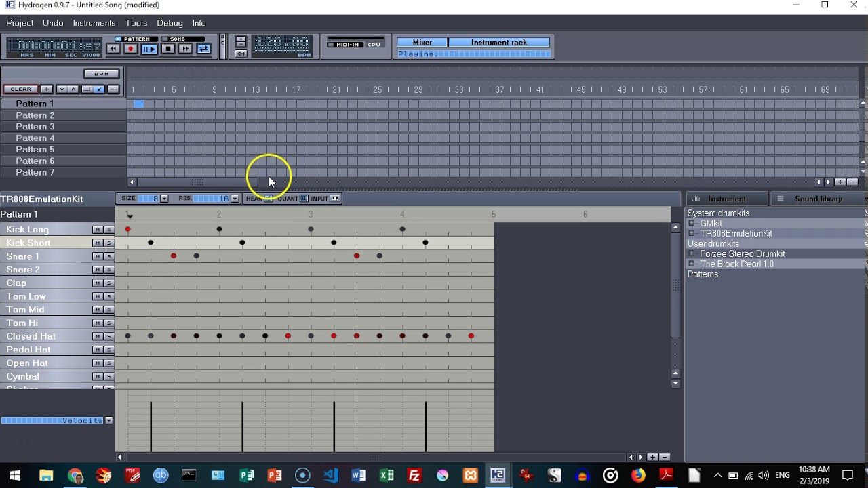
Task: Adjust tempo with the BPM stepper
Action: point(241,42)
